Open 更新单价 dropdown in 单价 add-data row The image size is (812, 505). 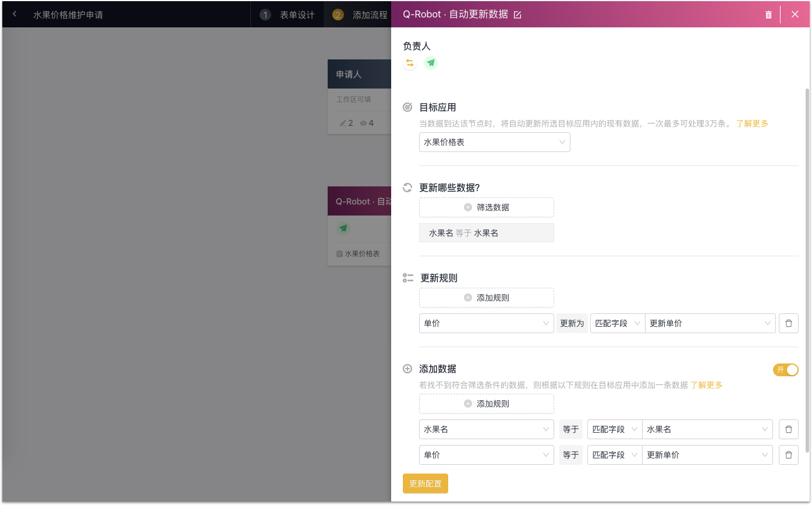(707, 455)
